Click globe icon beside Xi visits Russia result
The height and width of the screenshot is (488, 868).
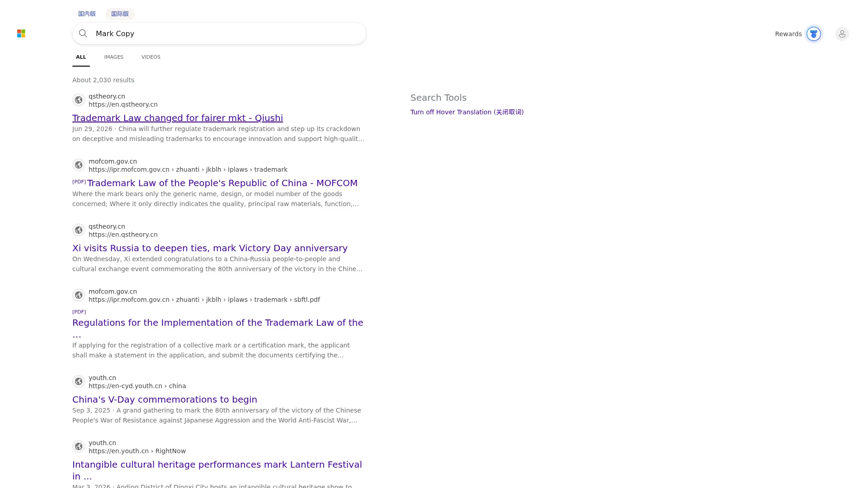click(x=79, y=230)
